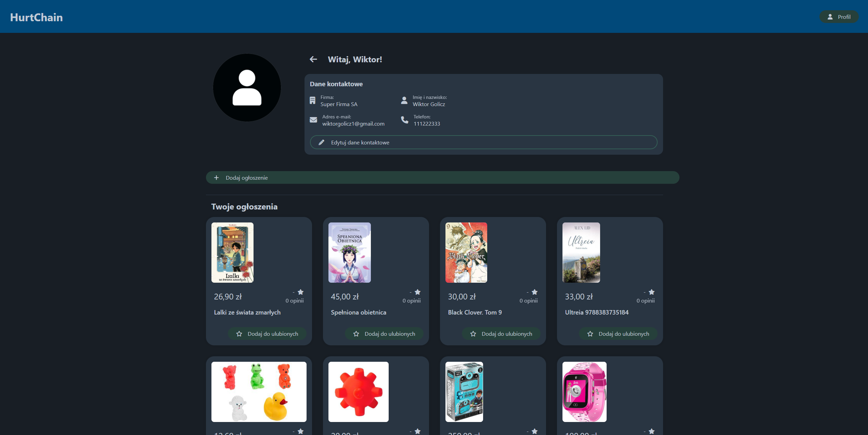
Task: Click the Twoje ogłoszenia heading
Action: [x=244, y=206]
